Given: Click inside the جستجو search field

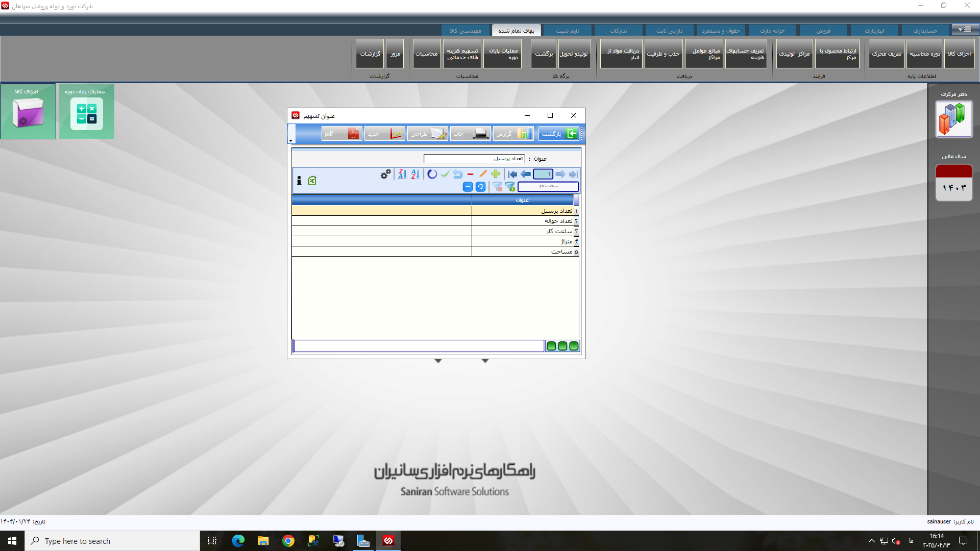Looking at the screenshot, I should click(x=547, y=187).
